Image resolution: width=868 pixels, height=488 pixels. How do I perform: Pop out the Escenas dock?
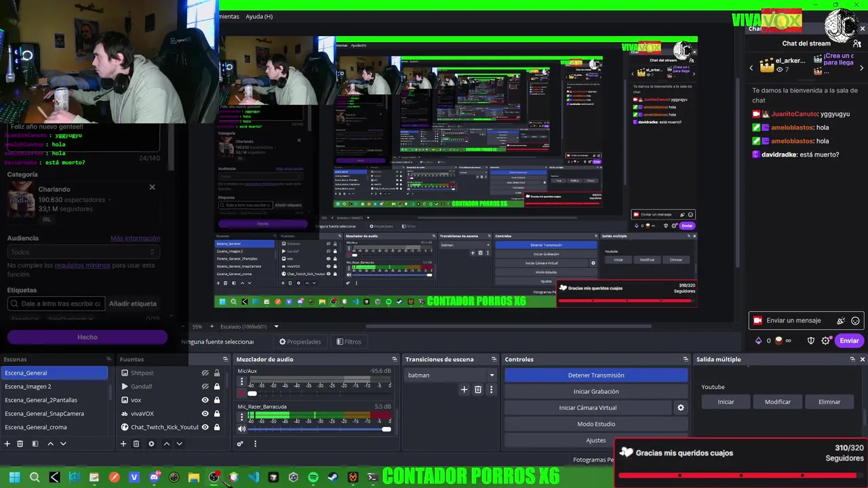point(108,359)
